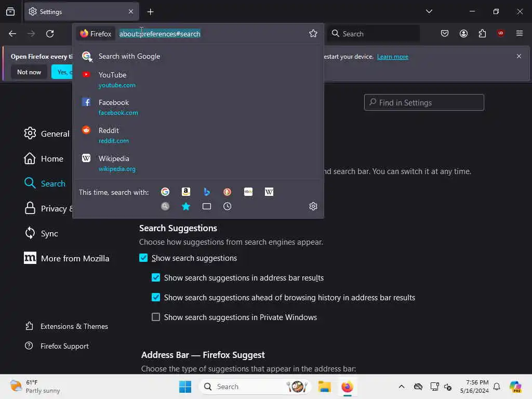
Task: Toggle suggestions in address bar results checkbox
Action: point(156,277)
